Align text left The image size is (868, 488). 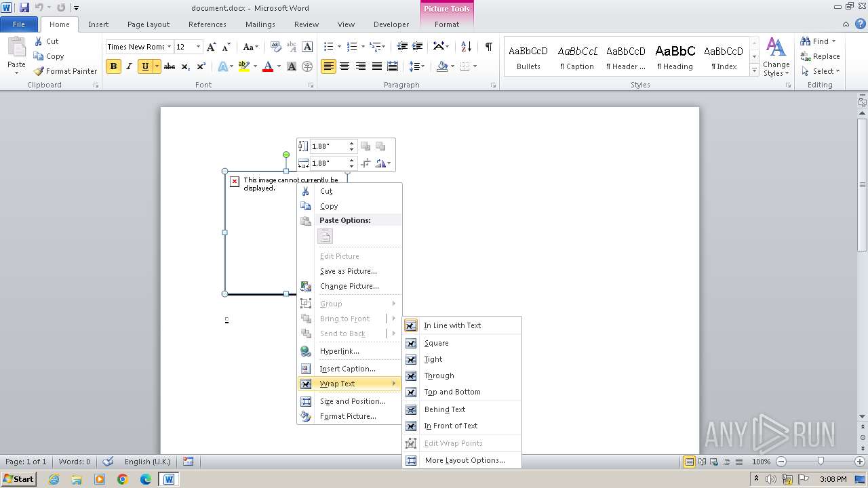tap(329, 66)
